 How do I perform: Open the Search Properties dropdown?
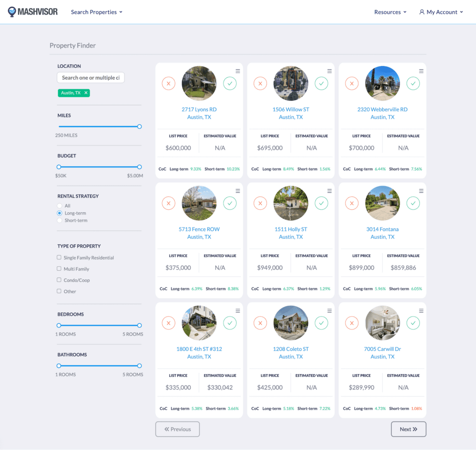[96, 12]
